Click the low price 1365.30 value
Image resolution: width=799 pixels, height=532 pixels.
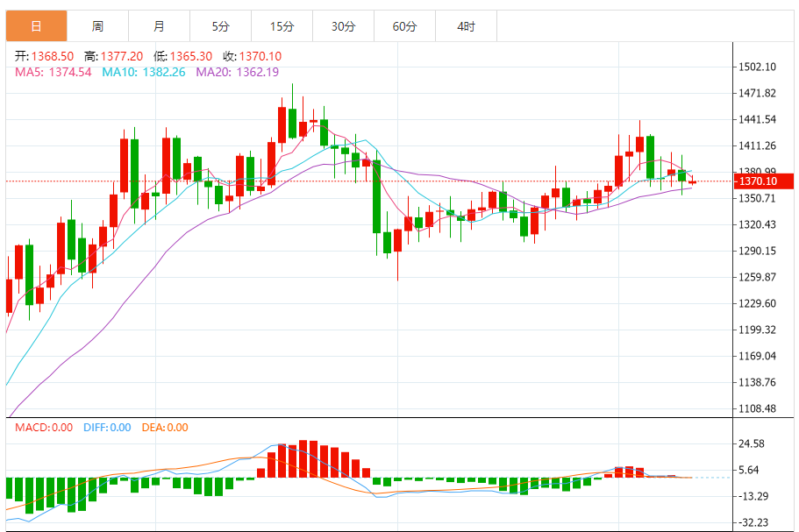191,56
